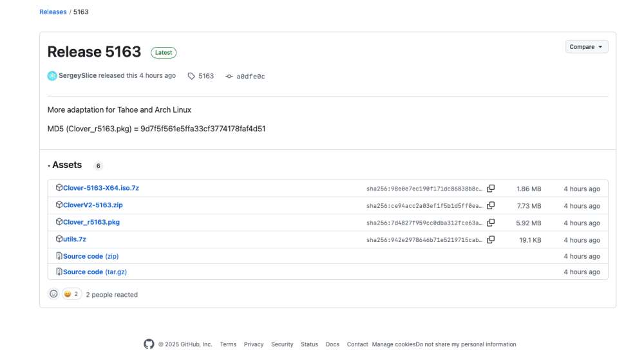The width and height of the screenshot is (644, 363).
Task: Click the "4 hours ago" timestamp for utils.7z
Action: (582, 240)
